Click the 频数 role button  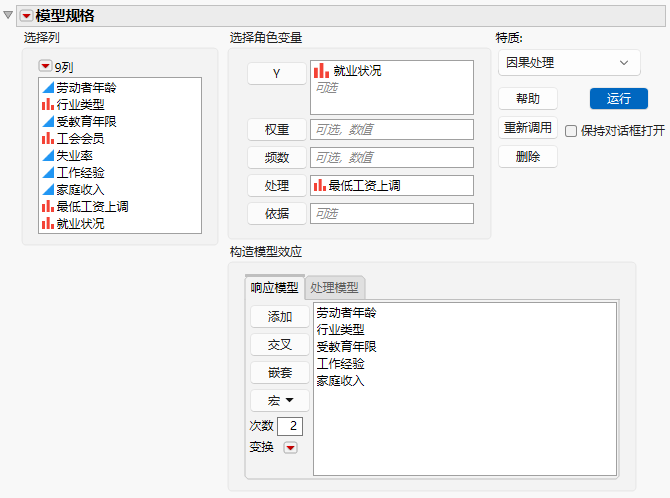276,157
